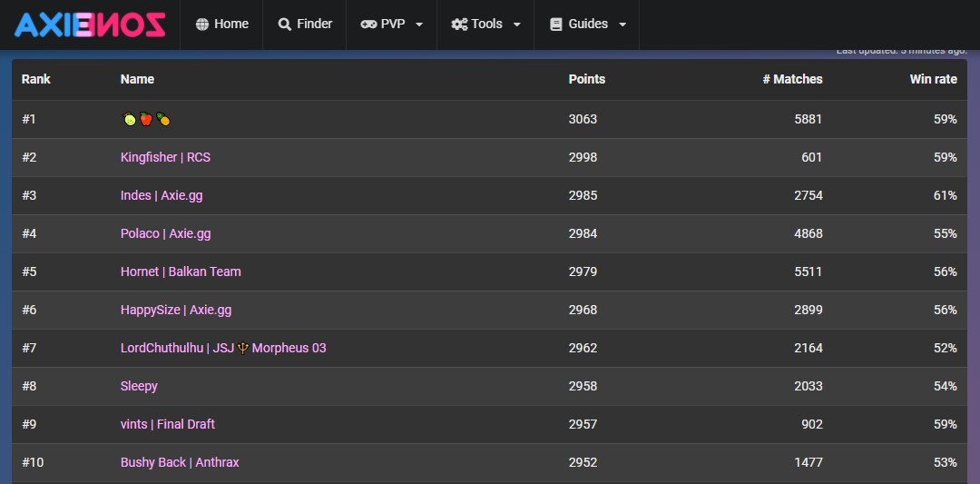Click the Name column header
Image resolution: width=980 pixels, height=484 pixels.
[x=138, y=79]
